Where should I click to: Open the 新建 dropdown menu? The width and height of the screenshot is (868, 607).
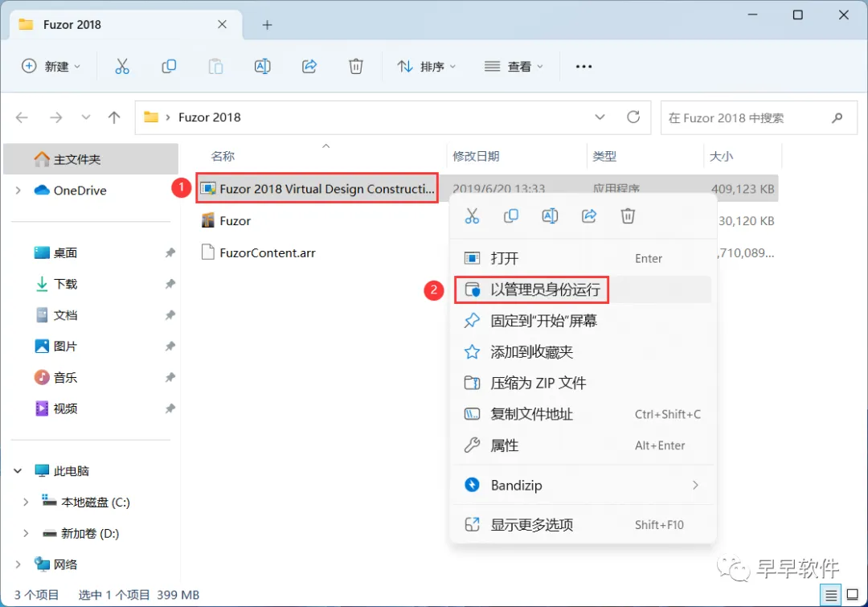51,67
